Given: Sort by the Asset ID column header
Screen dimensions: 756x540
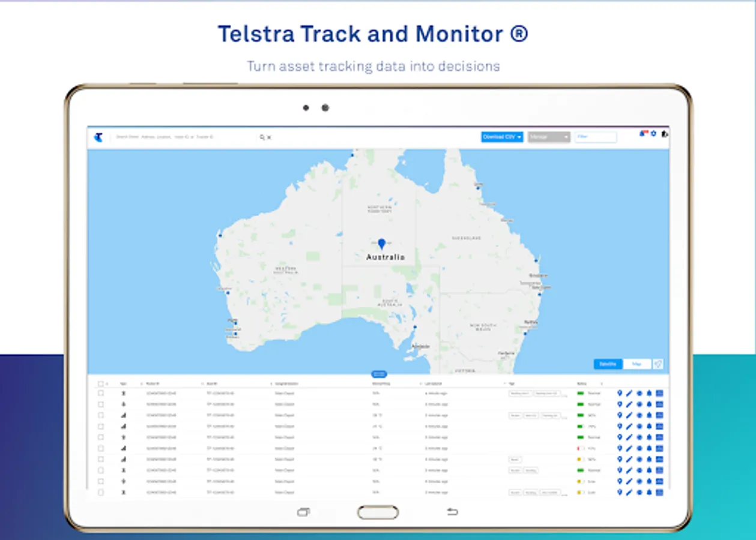Looking at the screenshot, I should 212,383.
